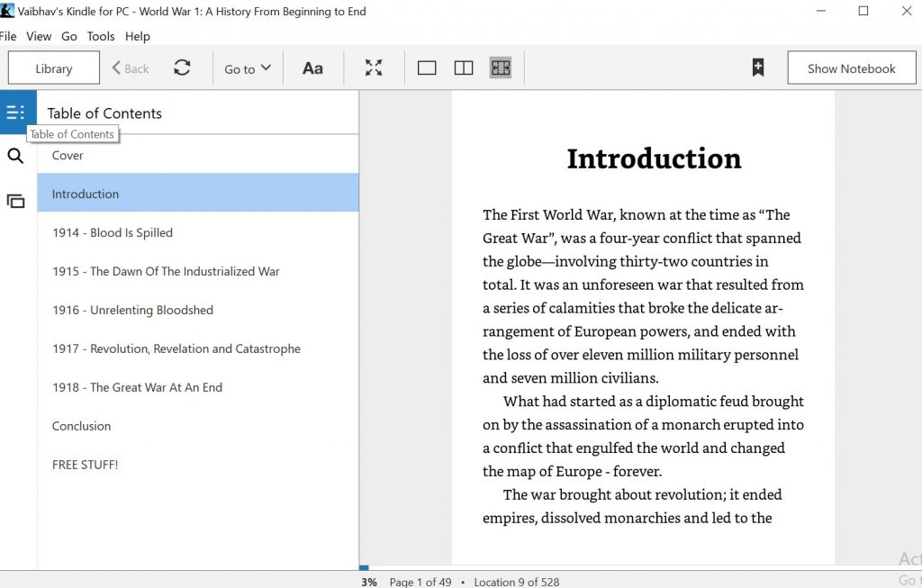Toggle the Table of Contents sidebar icon
This screenshot has height=588, width=922.
pyautogui.click(x=15, y=113)
